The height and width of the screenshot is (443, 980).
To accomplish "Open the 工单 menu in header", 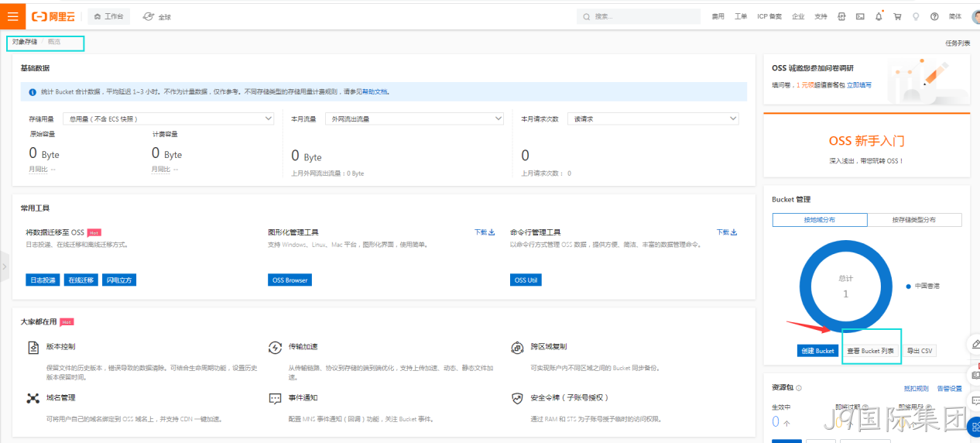I will tap(741, 16).
